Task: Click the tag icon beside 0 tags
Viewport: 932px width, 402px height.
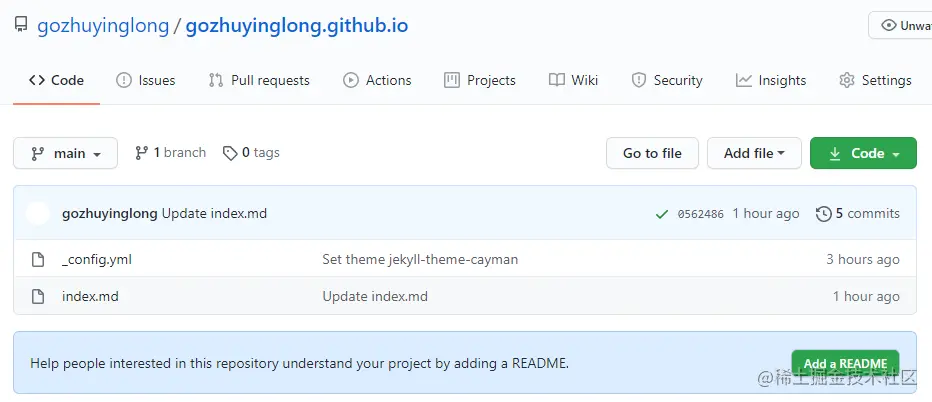Action: tap(229, 153)
